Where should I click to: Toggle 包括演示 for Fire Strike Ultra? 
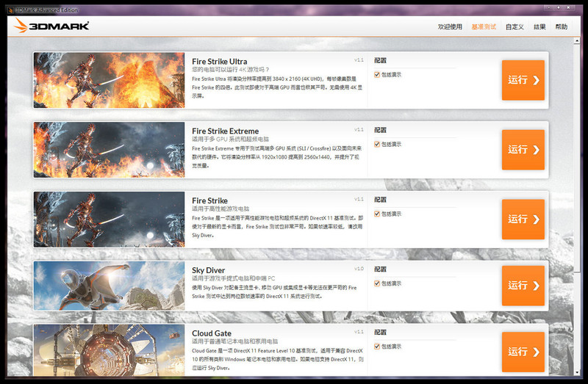[377, 75]
